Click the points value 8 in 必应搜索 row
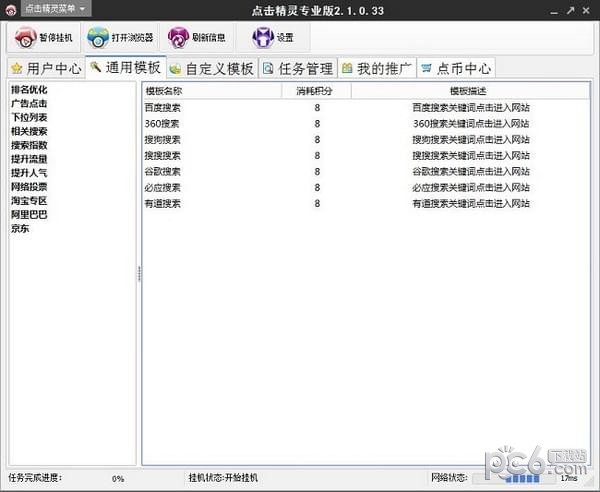Viewport: 600px width, 492px height. pos(317,187)
